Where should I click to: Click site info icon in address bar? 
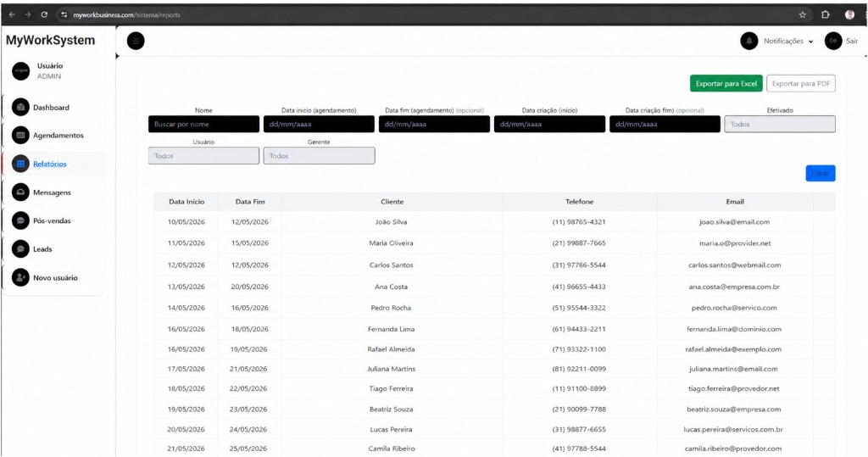pyautogui.click(x=64, y=15)
